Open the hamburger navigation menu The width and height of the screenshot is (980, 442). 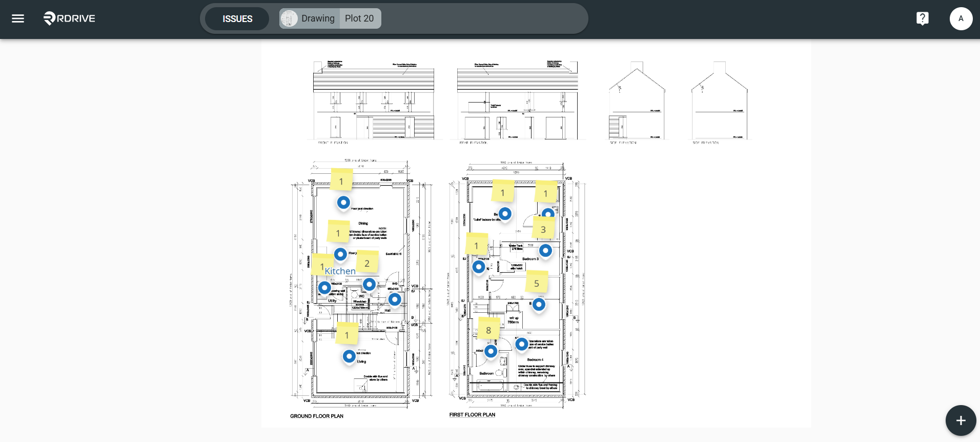(x=18, y=18)
